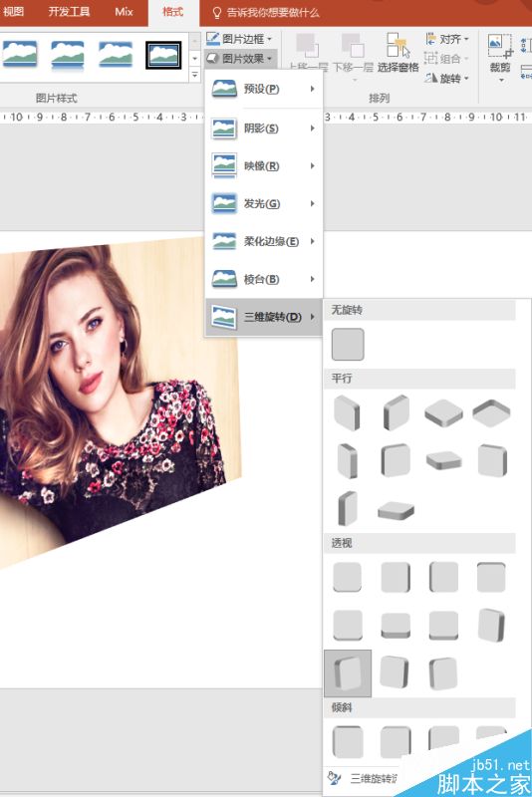
Task: Click the Rotate (旋转) button
Action: click(446, 78)
